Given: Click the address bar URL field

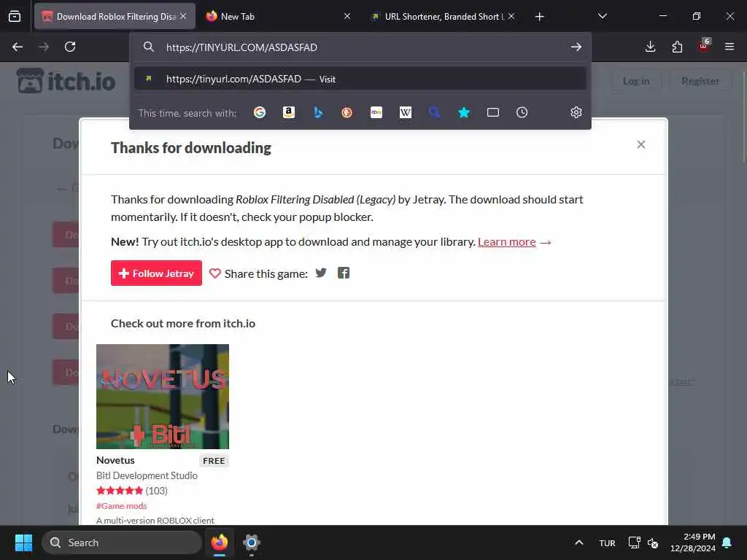Looking at the screenshot, I should pos(362,47).
